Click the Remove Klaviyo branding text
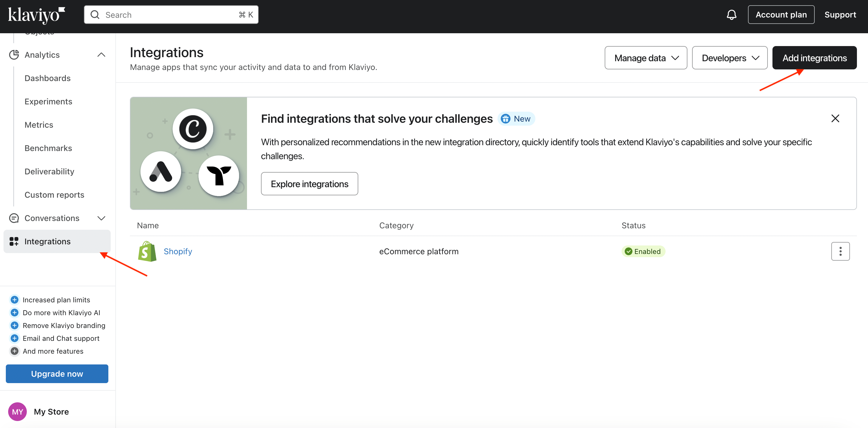 pyautogui.click(x=64, y=325)
